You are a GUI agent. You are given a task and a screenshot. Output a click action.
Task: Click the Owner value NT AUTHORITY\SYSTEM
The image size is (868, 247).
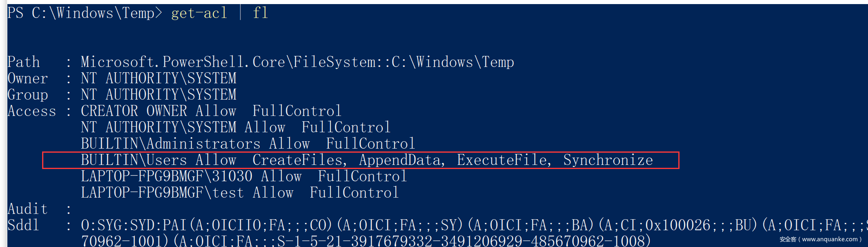click(x=159, y=78)
